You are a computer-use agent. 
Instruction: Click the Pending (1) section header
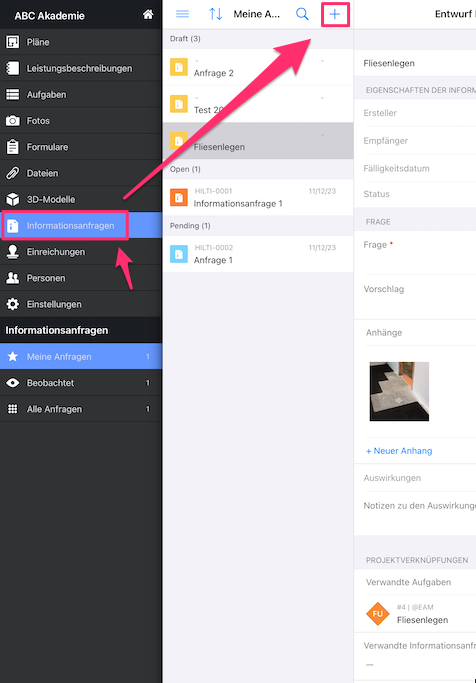258,226
